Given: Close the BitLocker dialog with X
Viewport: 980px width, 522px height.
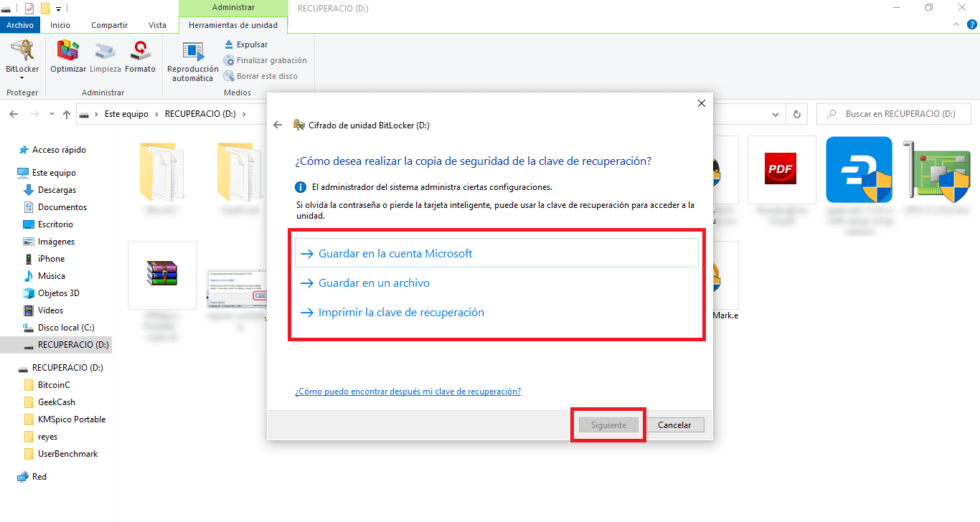Looking at the screenshot, I should 702,103.
